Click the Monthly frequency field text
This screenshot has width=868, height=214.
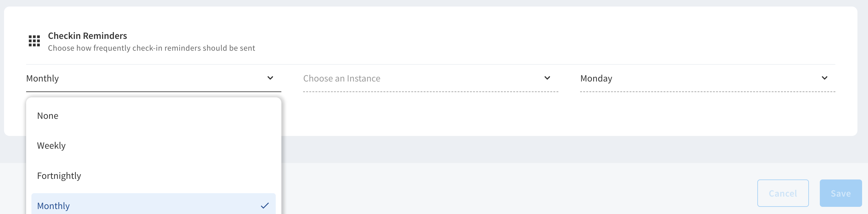click(43, 78)
